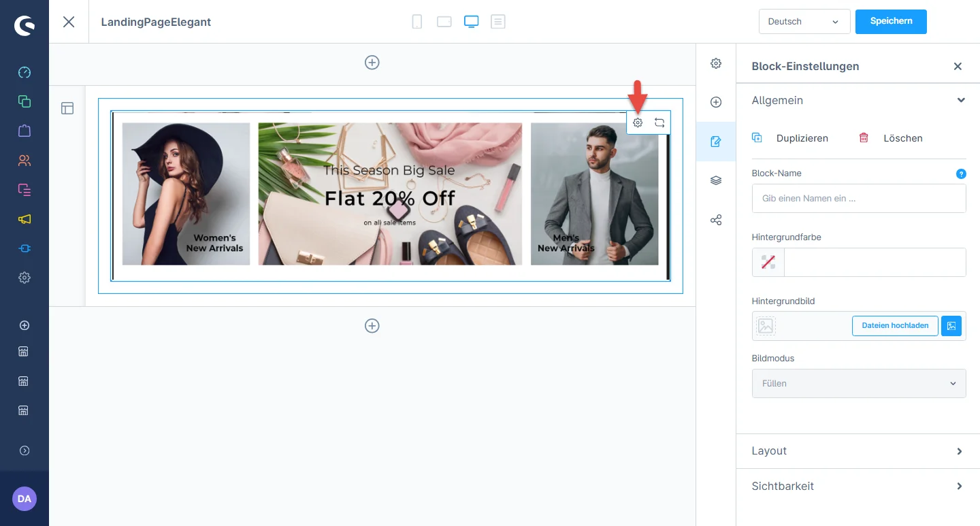Click the Block-Name input field
The image size is (980, 526).
click(858, 199)
